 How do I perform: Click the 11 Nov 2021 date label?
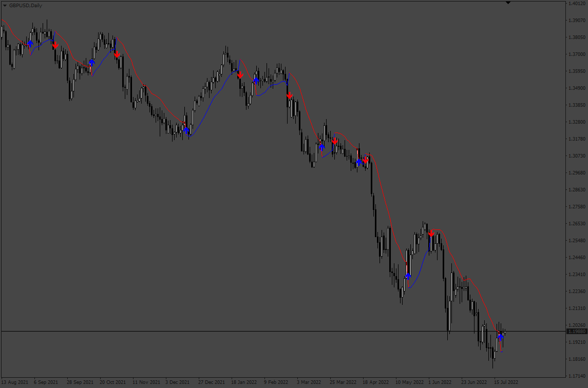click(x=146, y=382)
